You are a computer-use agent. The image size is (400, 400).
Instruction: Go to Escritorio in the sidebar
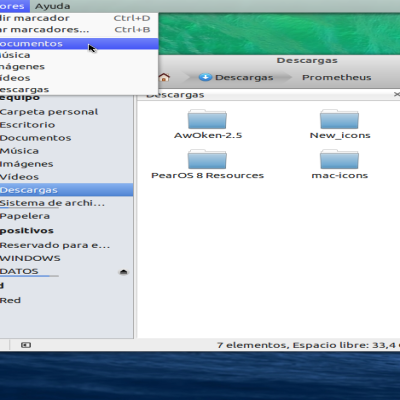(67, 125)
